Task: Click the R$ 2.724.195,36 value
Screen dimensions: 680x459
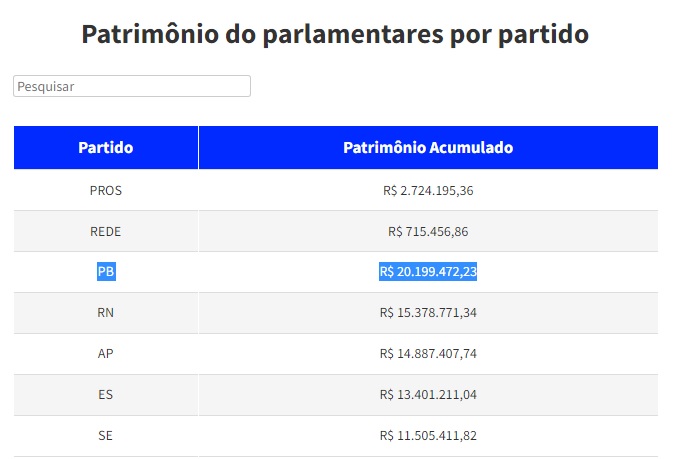Action: [428, 190]
